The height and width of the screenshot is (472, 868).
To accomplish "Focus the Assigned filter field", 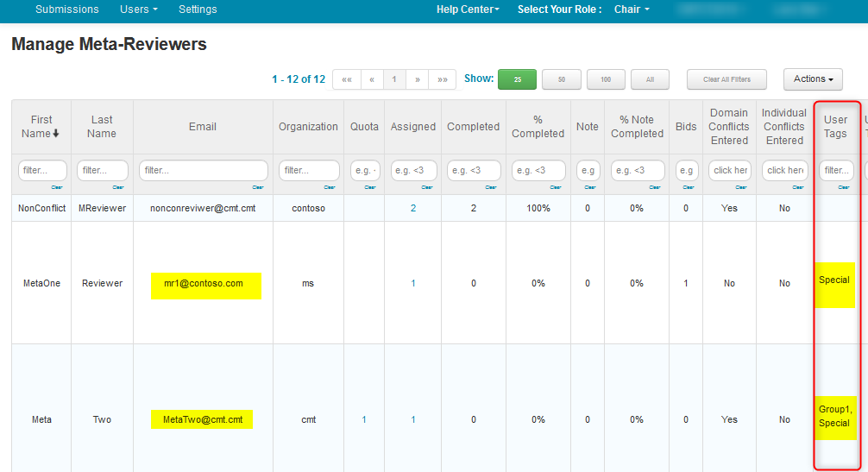I will coord(413,171).
